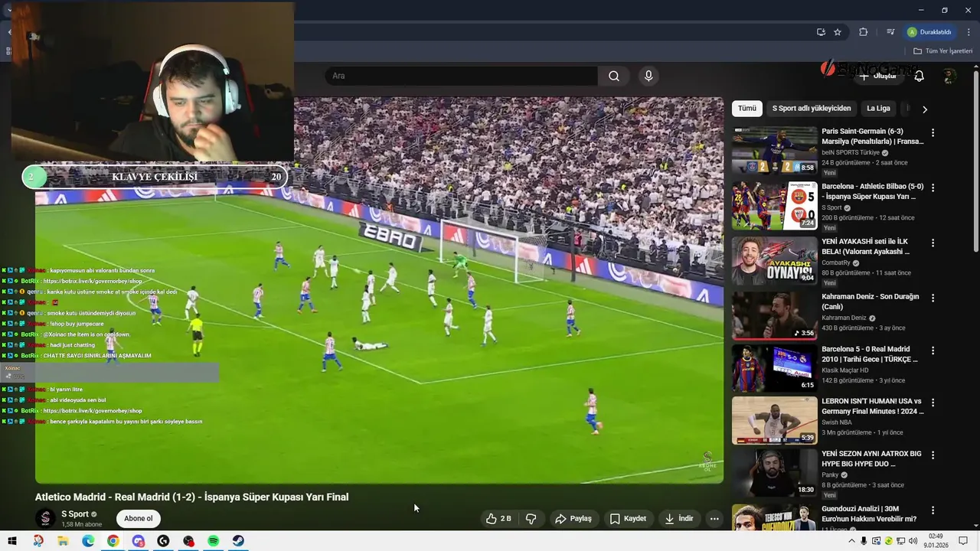Start voice search with the microphone icon

(648, 76)
